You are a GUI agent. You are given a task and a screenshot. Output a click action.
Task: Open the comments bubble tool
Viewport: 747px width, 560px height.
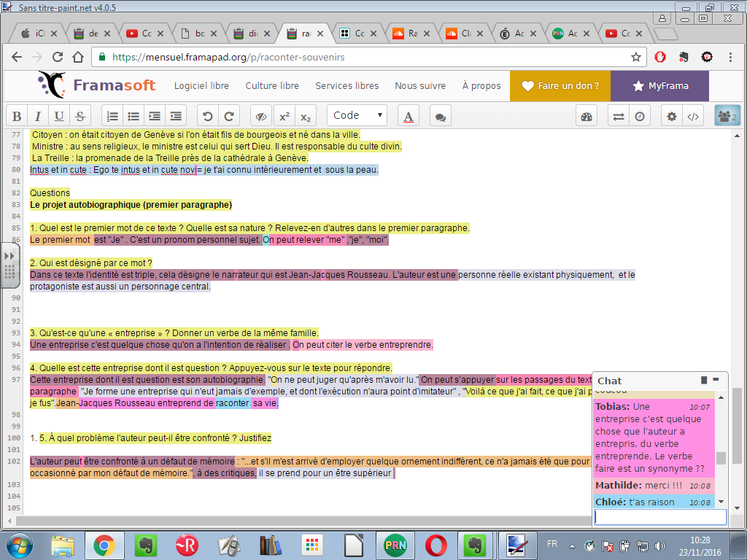pos(441,116)
